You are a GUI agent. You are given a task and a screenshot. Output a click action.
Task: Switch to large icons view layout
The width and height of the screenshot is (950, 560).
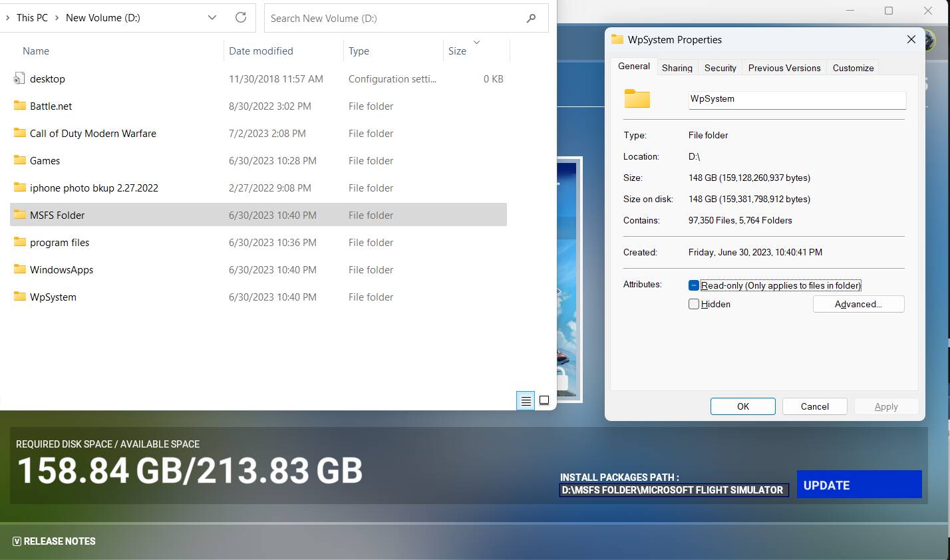pyautogui.click(x=544, y=400)
